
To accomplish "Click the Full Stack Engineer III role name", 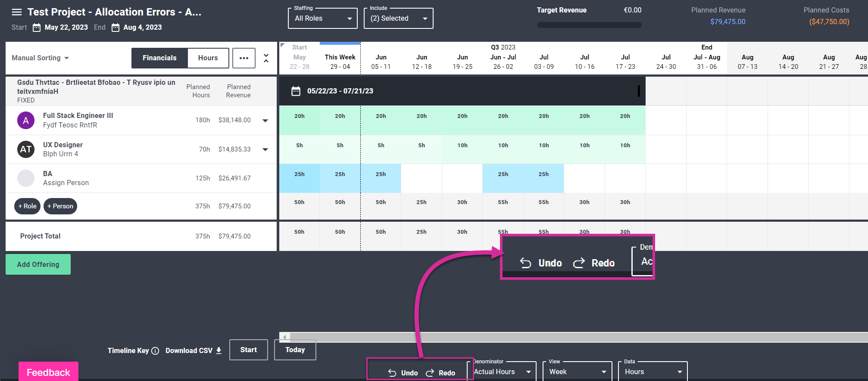I will pyautogui.click(x=78, y=116).
